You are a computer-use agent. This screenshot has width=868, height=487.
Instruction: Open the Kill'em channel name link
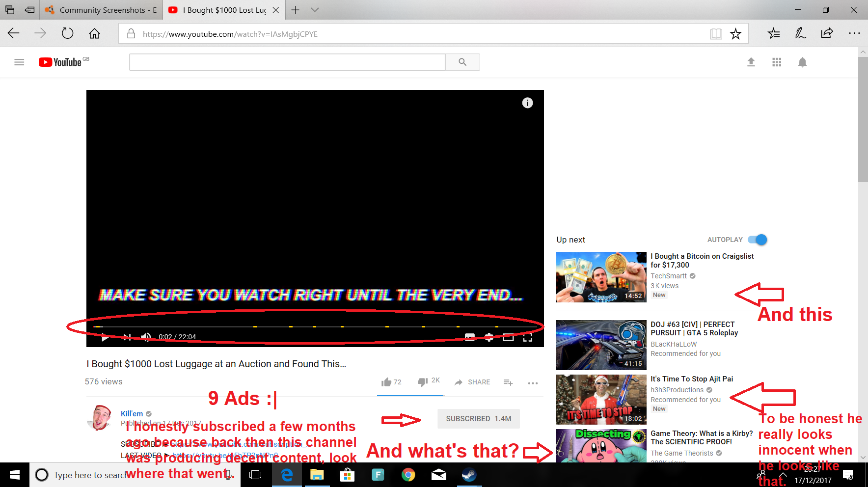tap(132, 413)
